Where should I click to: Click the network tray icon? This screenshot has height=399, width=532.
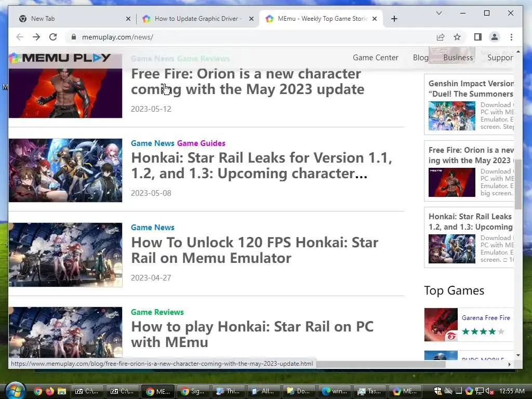pos(480,391)
